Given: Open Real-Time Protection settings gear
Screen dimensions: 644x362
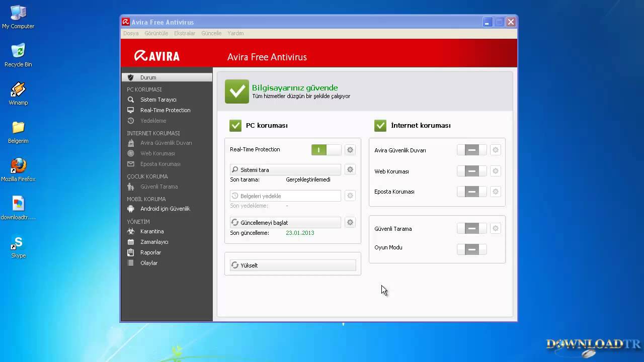Looking at the screenshot, I should point(350,150).
